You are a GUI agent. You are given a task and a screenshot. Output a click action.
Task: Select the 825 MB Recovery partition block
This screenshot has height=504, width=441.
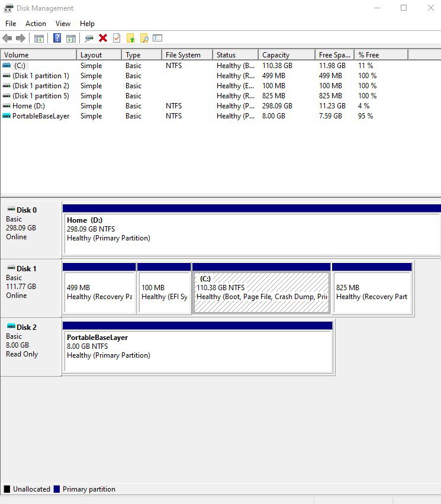coord(372,288)
